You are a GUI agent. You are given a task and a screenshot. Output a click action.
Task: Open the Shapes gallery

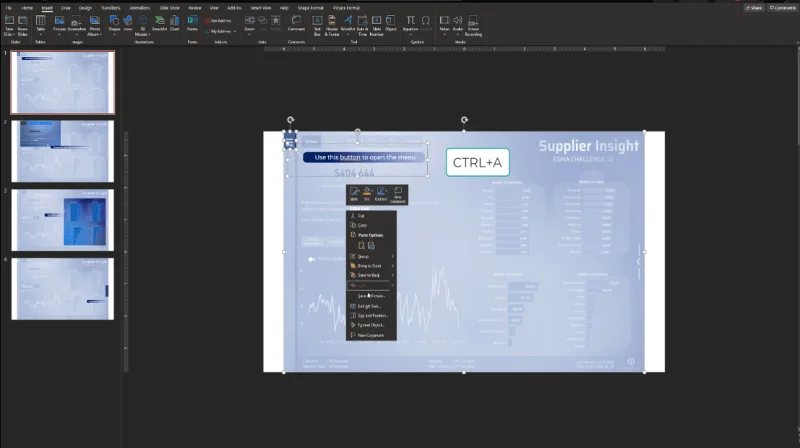click(x=114, y=24)
